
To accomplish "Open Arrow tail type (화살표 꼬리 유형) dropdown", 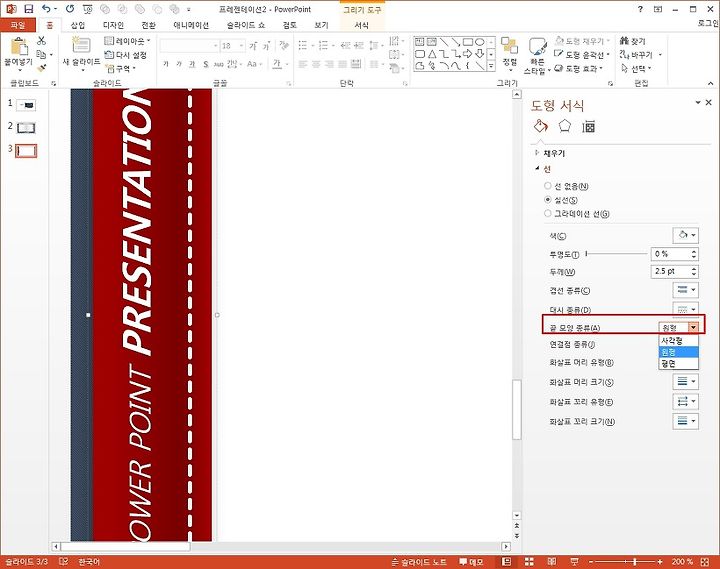I will click(x=686, y=401).
